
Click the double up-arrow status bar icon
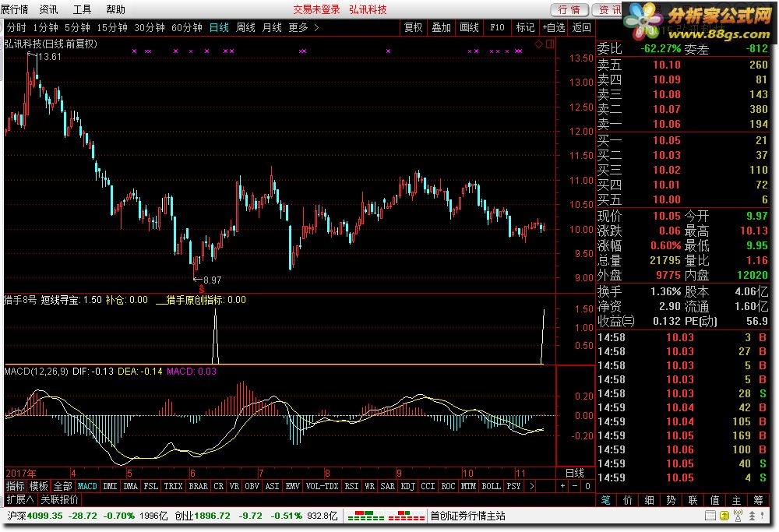753,516
